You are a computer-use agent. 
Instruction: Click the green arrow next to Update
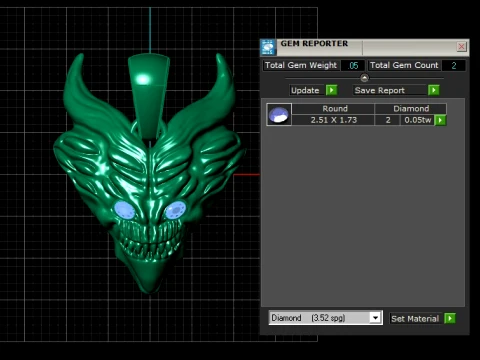(x=332, y=90)
